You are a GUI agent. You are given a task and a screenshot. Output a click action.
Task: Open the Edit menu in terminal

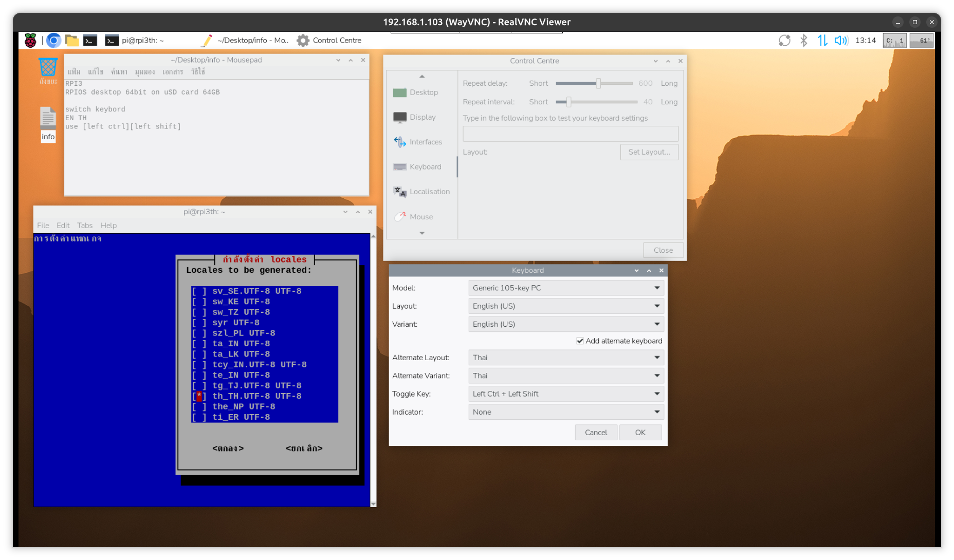(x=63, y=226)
